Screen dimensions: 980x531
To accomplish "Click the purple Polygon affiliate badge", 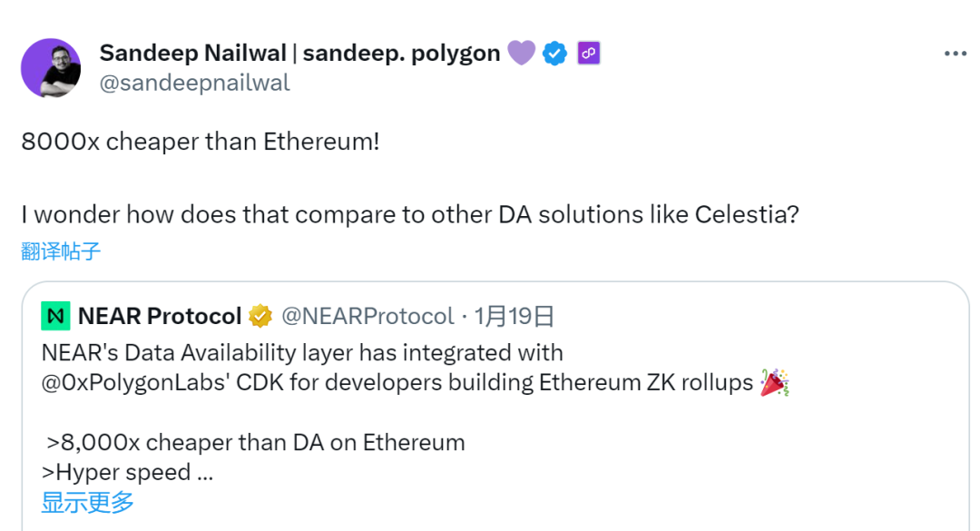I will point(588,53).
